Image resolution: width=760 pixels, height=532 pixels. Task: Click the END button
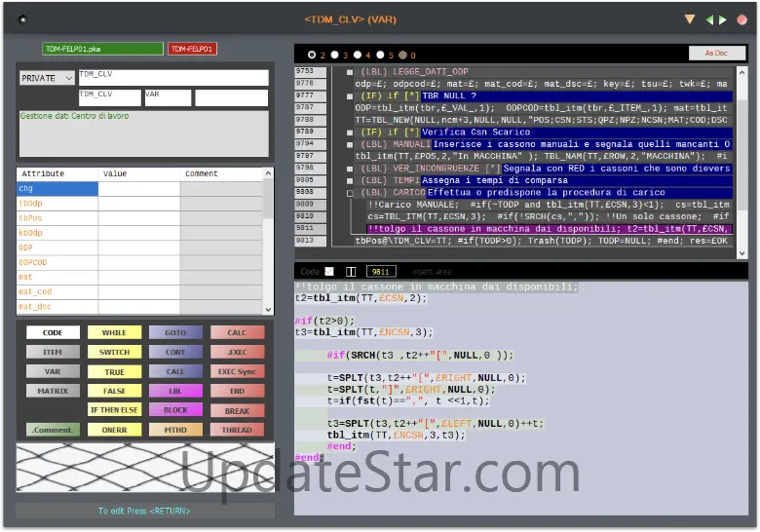point(237,391)
